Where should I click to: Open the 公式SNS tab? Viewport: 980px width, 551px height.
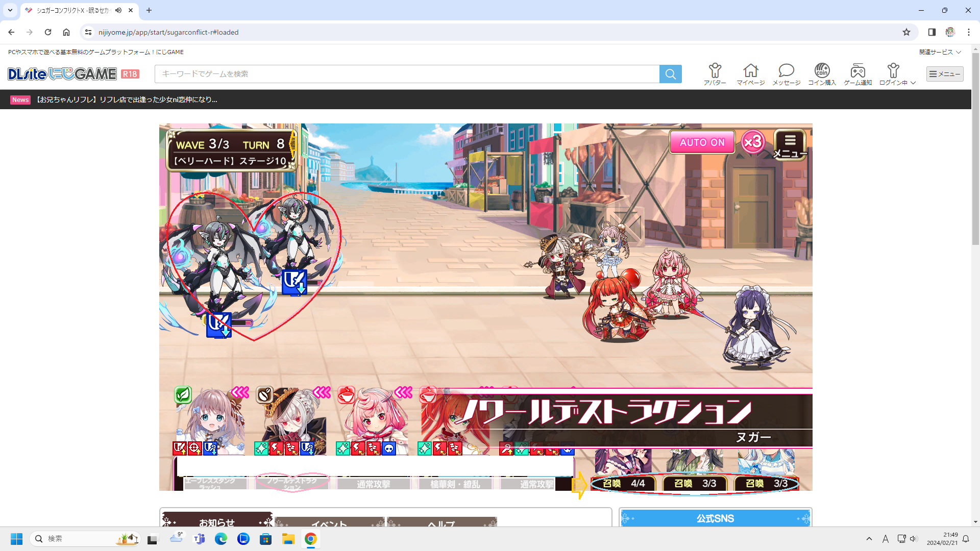(x=715, y=518)
